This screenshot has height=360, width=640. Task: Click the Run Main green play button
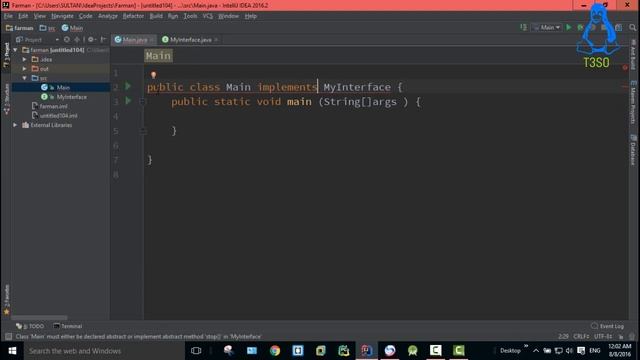click(x=569, y=27)
